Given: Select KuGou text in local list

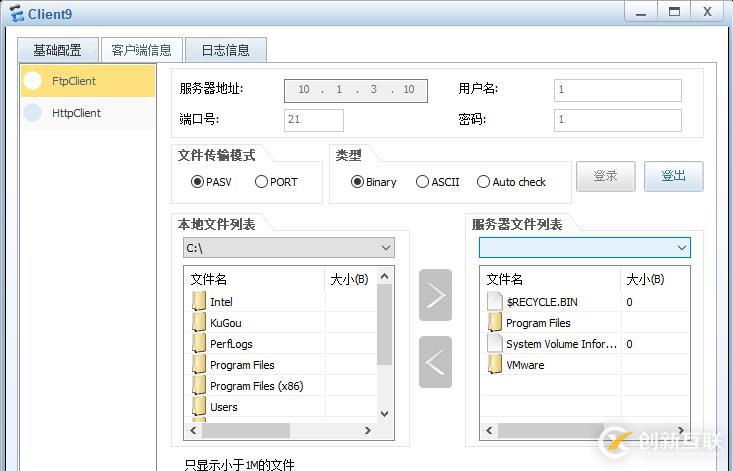Looking at the screenshot, I should click(226, 323).
